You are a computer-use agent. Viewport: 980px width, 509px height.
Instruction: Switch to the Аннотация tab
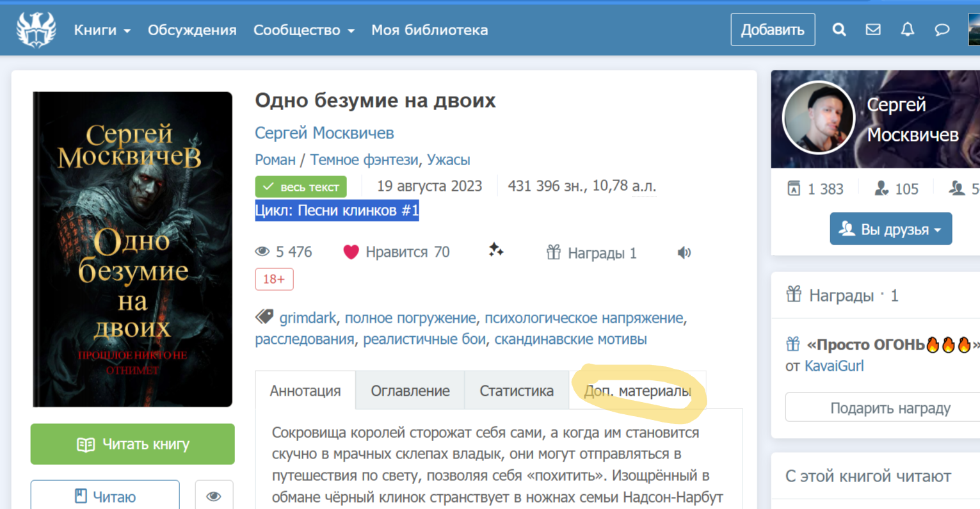(305, 391)
